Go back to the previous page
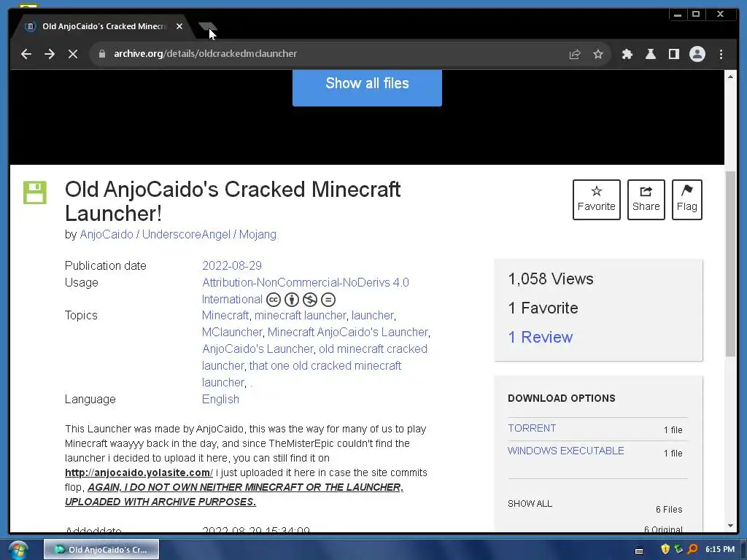Image resolution: width=747 pixels, height=560 pixels. (26, 54)
